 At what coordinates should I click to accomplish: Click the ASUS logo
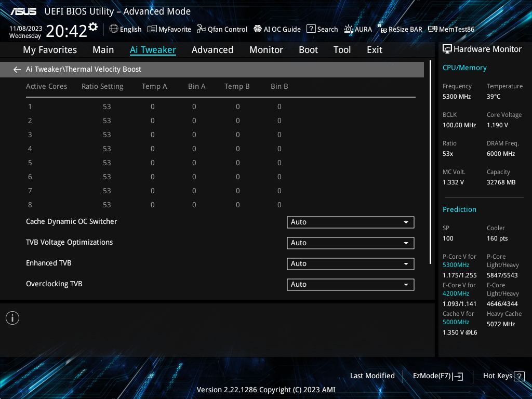point(23,11)
